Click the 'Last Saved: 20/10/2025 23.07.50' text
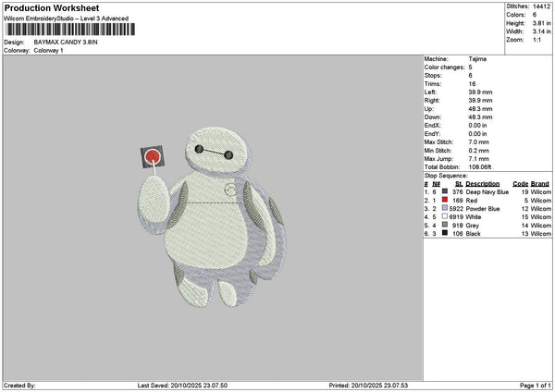The height and width of the screenshot is (392, 555). pos(182,386)
